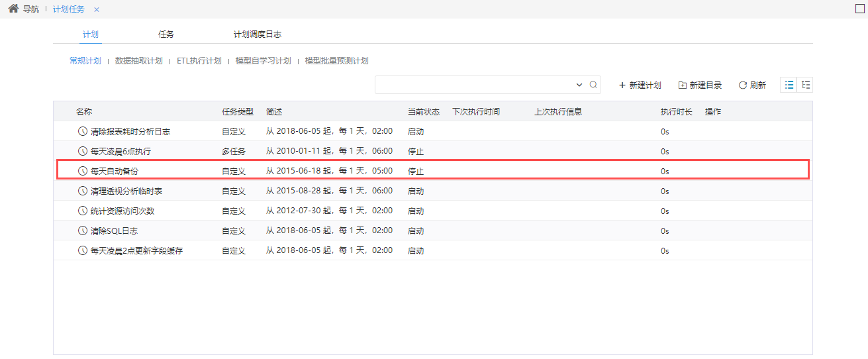868x359 pixels.
Task: Click schedule text 从 2010-01-11 起，每 1 天，06:00
Action: [x=329, y=151]
